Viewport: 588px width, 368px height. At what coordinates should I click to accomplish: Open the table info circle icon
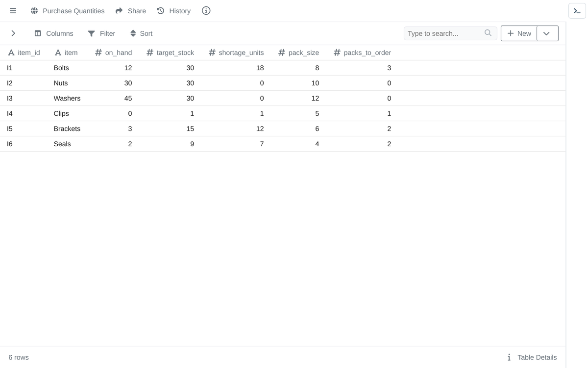(206, 11)
